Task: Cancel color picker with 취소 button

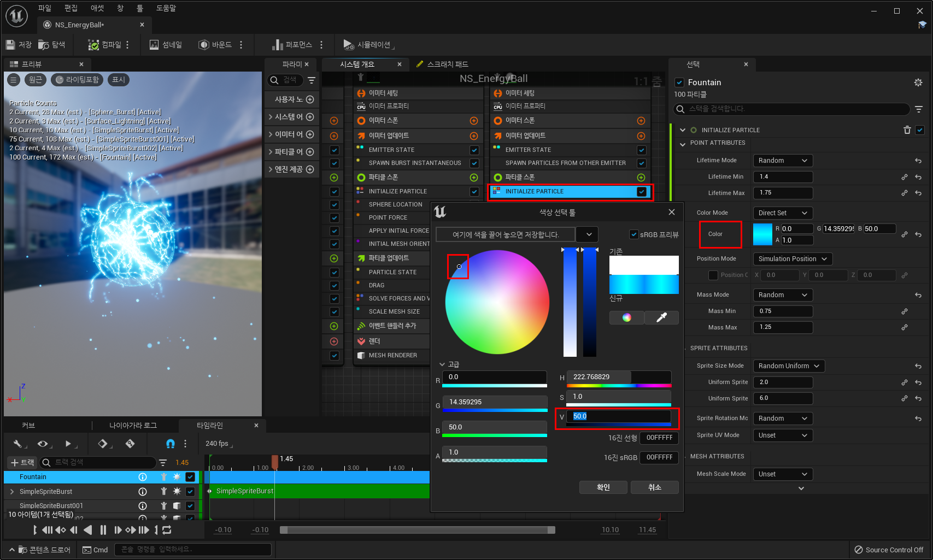Action: click(655, 487)
